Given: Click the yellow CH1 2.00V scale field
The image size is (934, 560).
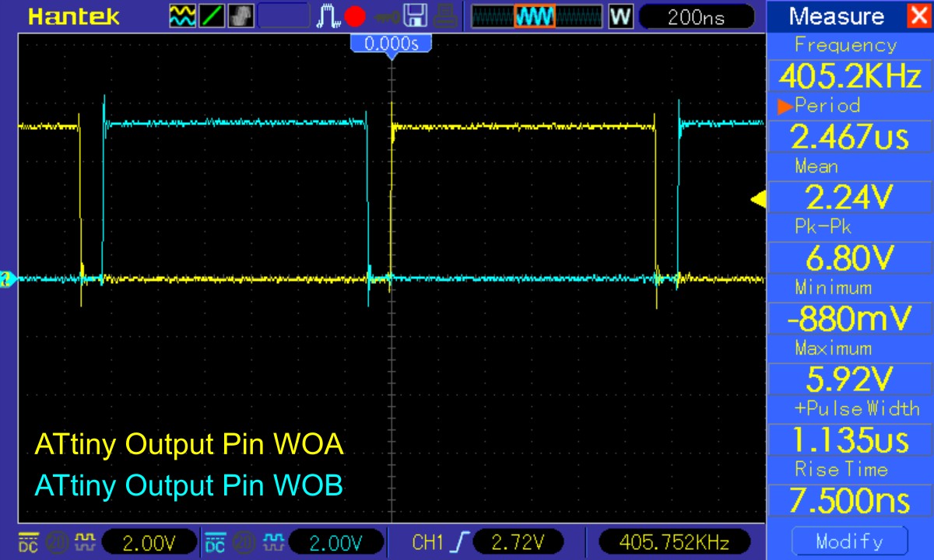Looking at the screenshot, I should (x=149, y=541).
